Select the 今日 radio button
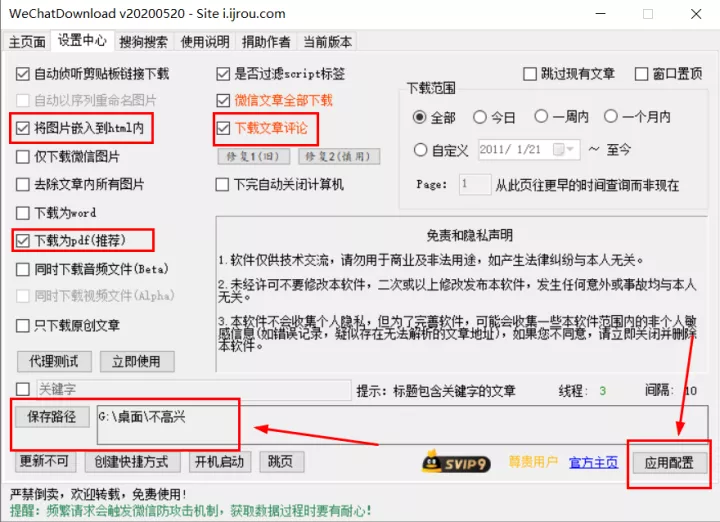The image size is (720, 522). (480, 117)
